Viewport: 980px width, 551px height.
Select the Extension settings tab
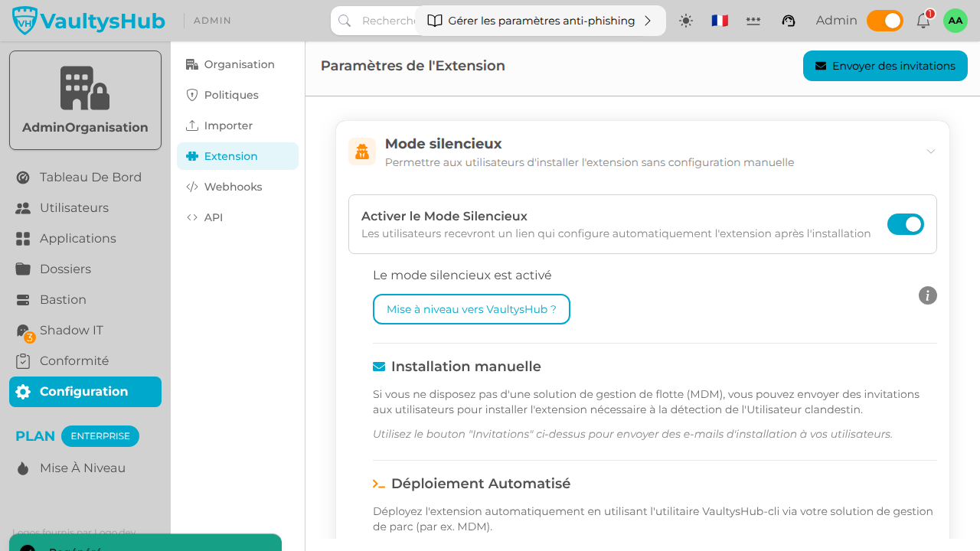[x=237, y=156]
